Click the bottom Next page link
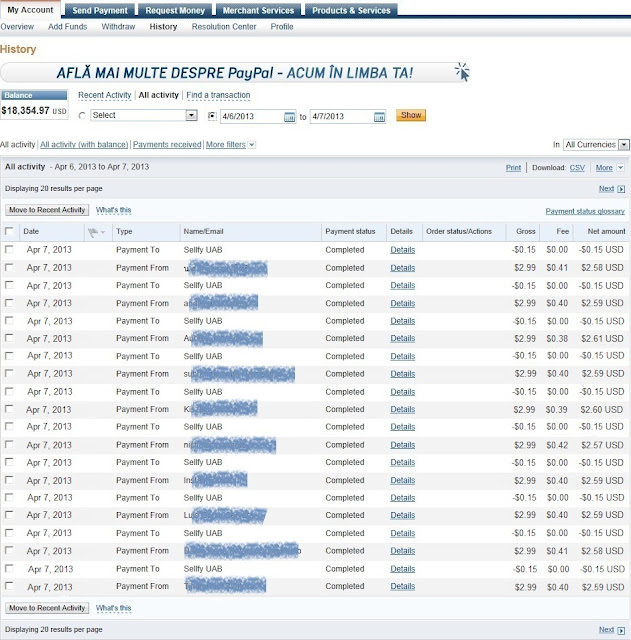Screen dimensions: 631x640 coord(607,630)
